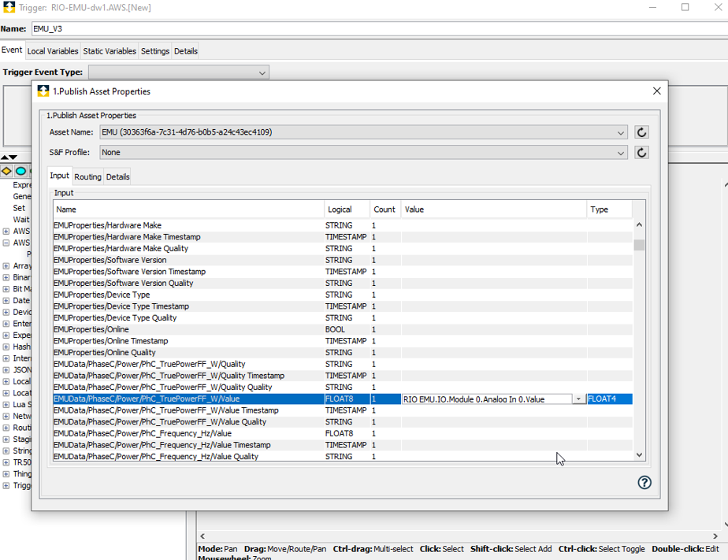Select the EMUProperties/Online row
Image resolution: width=728 pixels, height=560 pixels.
[343, 329]
